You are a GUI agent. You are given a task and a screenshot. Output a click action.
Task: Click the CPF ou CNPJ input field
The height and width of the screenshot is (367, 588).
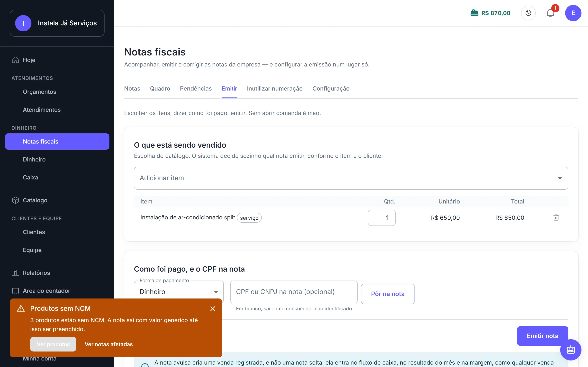pos(294,292)
